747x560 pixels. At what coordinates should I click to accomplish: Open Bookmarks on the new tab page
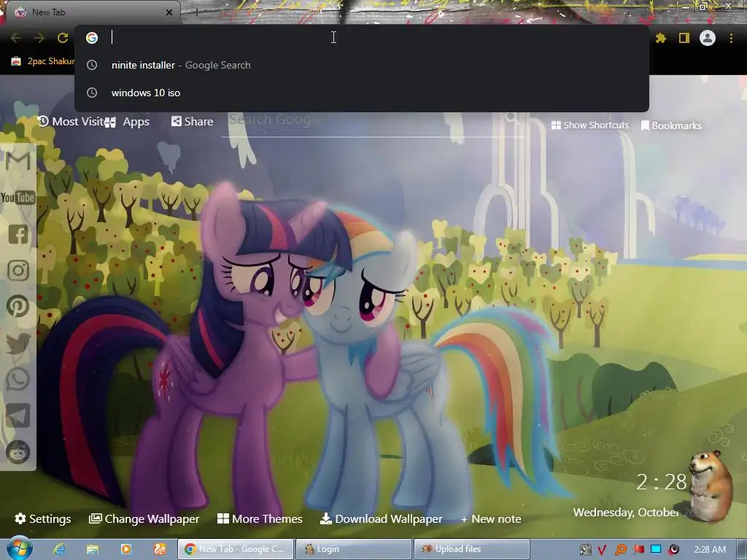tap(671, 125)
